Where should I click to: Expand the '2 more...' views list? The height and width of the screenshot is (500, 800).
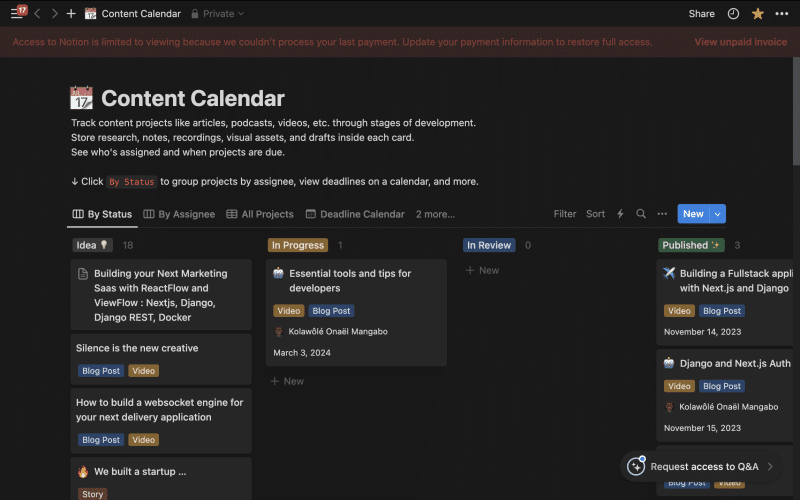coord(435,214)
